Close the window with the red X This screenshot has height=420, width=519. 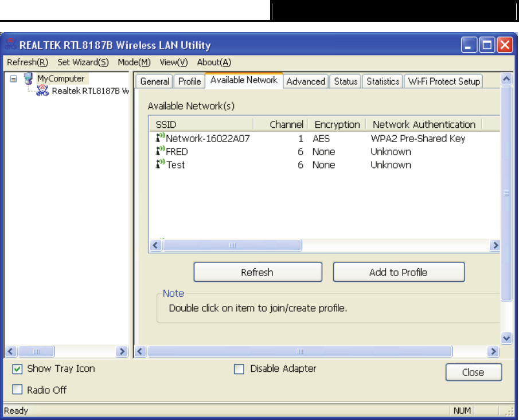(505, 45)
